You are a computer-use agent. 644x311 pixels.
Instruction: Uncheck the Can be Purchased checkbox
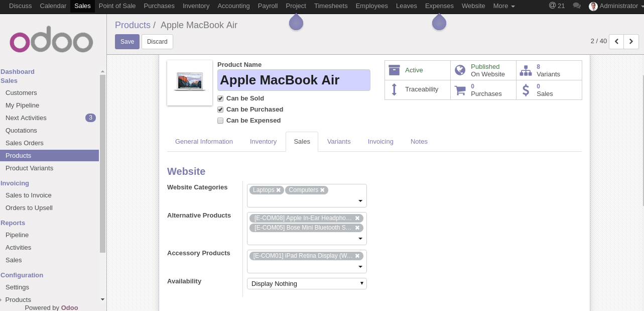pyautogui.click(x=220, y=110)
